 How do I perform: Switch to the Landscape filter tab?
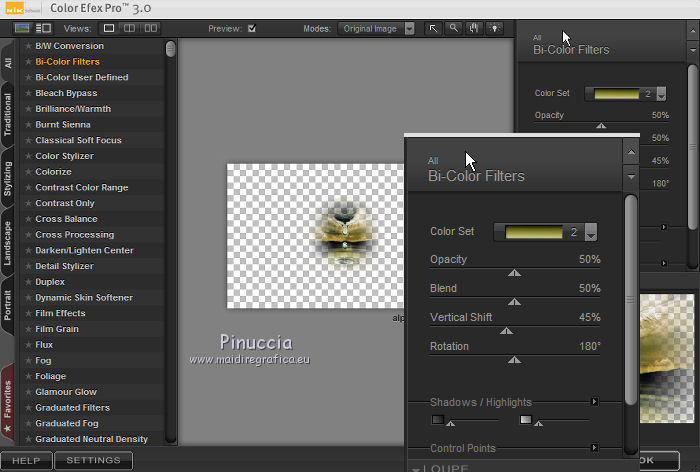point(8,243)
